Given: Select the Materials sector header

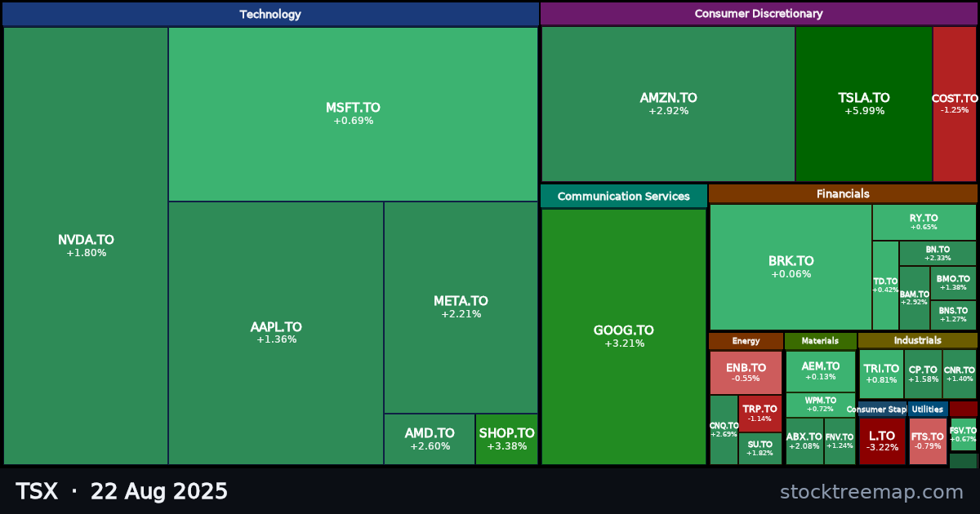Looking at the screenshot, I should [821, 341].
